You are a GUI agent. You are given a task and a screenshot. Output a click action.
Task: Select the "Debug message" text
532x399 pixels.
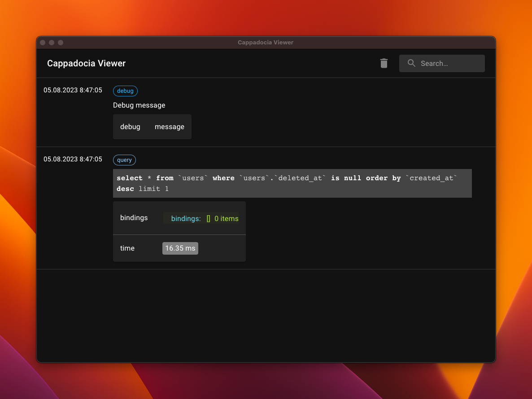pyautogui.click(x=139, y=105)
